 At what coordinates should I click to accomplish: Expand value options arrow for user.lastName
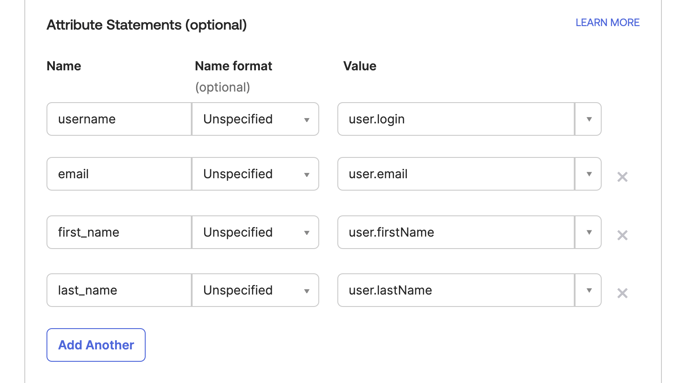pyautogui.click(x=588, y=290)
